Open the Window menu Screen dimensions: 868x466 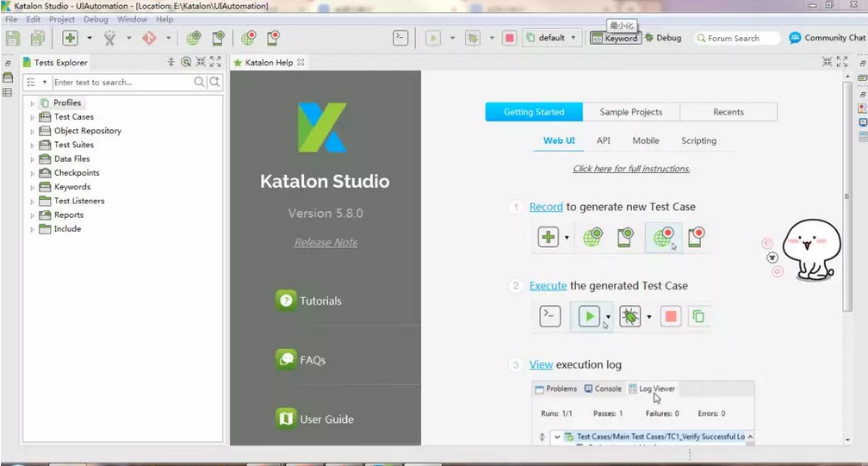[133, 19]
